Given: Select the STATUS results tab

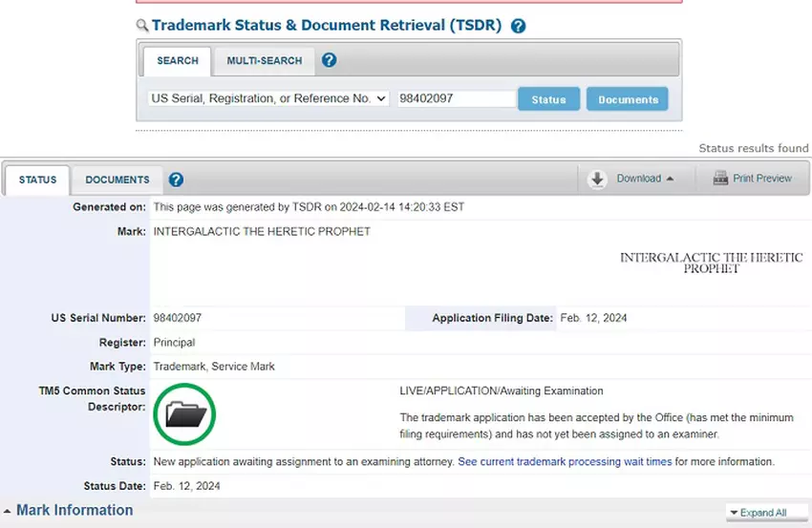Looking at the screenshot, I should click(x=38, y=180).
